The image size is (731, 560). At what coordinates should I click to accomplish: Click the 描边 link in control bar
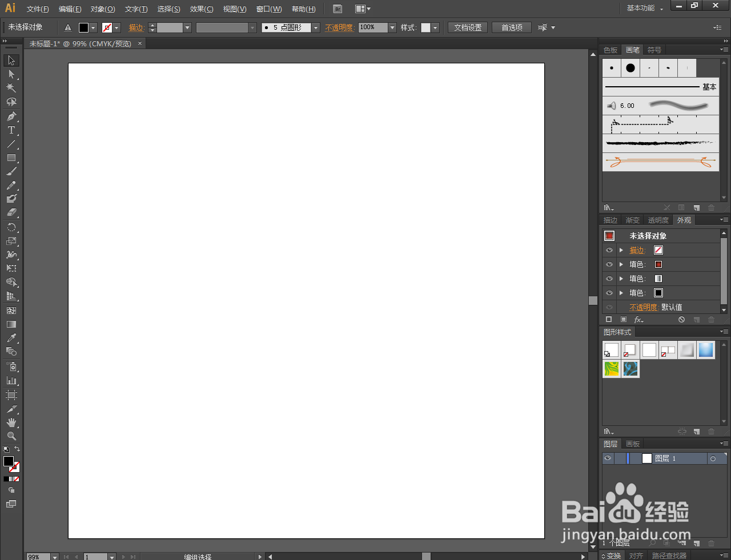[136, 27]
